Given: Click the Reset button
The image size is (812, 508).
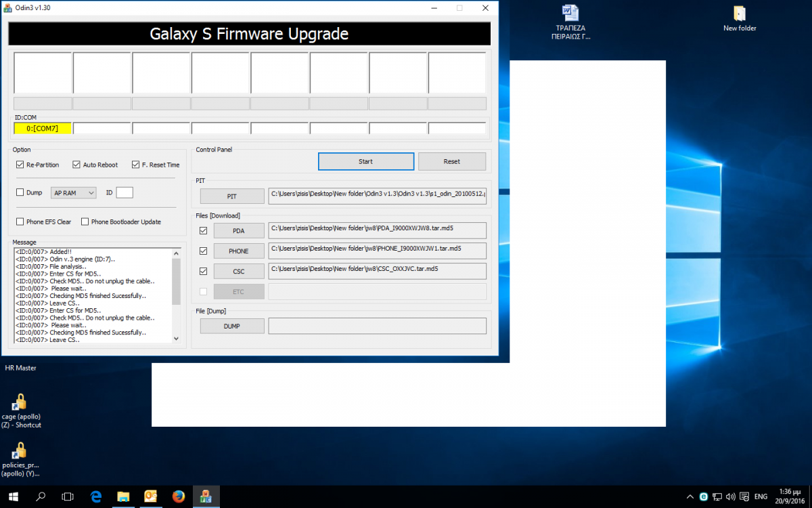Looking at the screenshot, I should (x=452, y=161).
